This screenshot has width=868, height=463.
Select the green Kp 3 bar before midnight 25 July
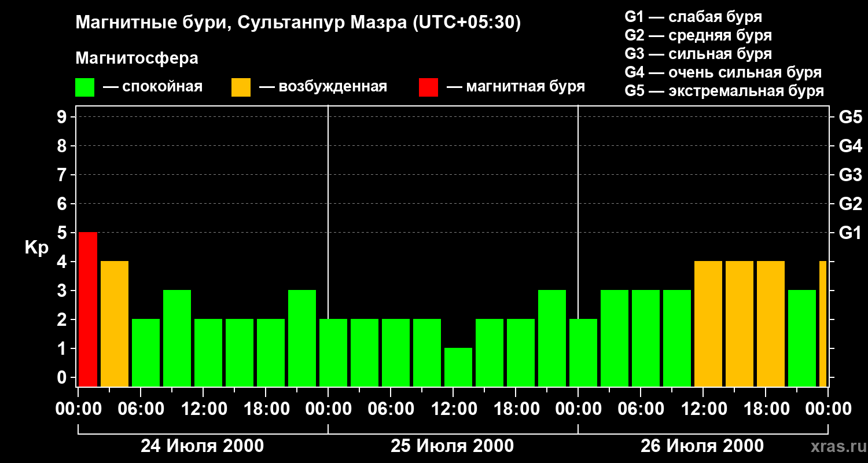point(552,338)
